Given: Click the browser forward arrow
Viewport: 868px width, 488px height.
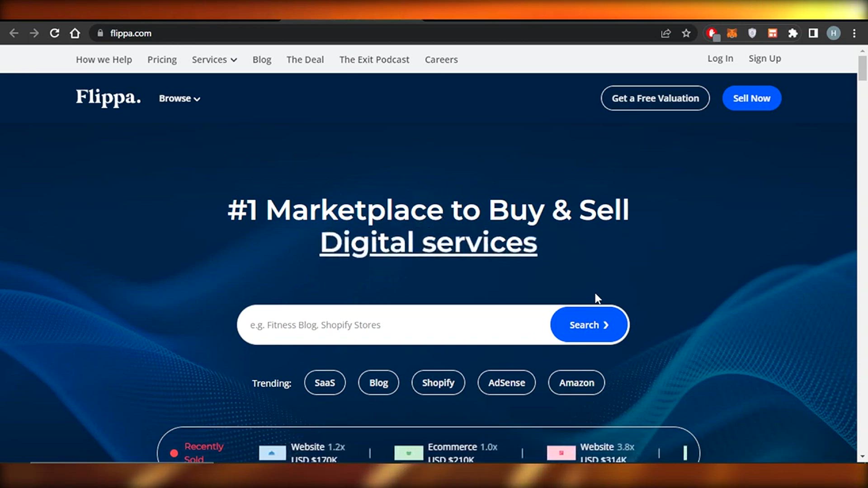Looking at the screenshot, I should [x=34, y=33].
